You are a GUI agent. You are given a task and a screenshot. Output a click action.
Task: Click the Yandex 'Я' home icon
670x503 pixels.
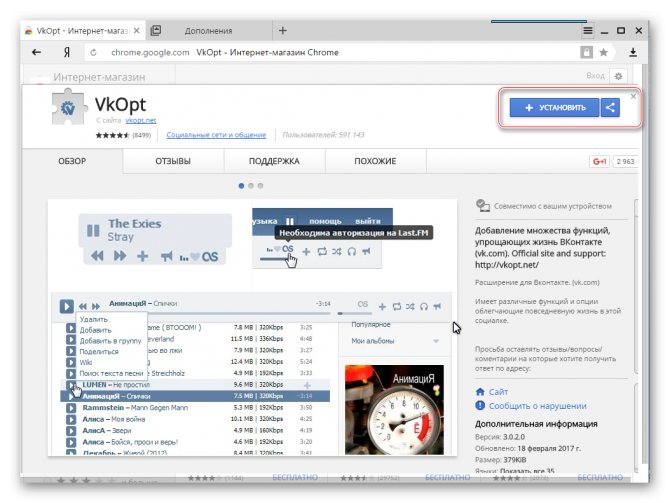67,52
